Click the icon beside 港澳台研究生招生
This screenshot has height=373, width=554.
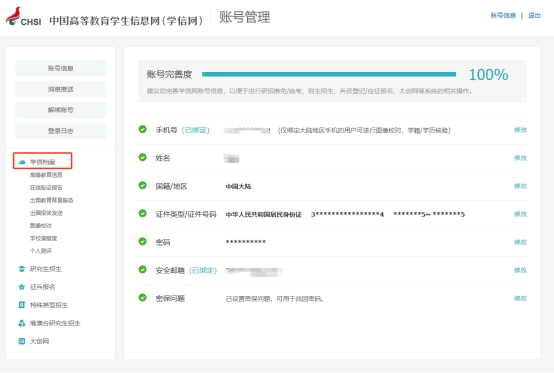pos(22,323)
